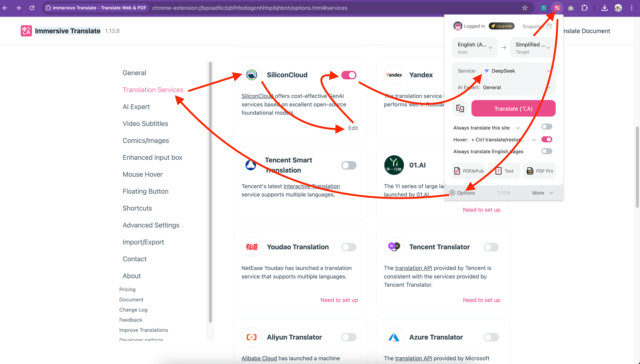Open the extensions puzzle piece menu

[584, 8]
